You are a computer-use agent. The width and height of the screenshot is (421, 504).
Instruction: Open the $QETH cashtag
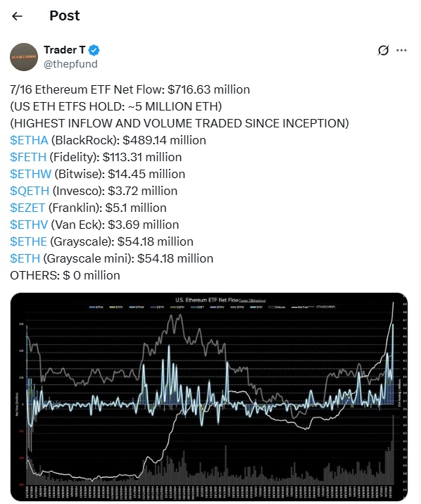tap(30, 191)
